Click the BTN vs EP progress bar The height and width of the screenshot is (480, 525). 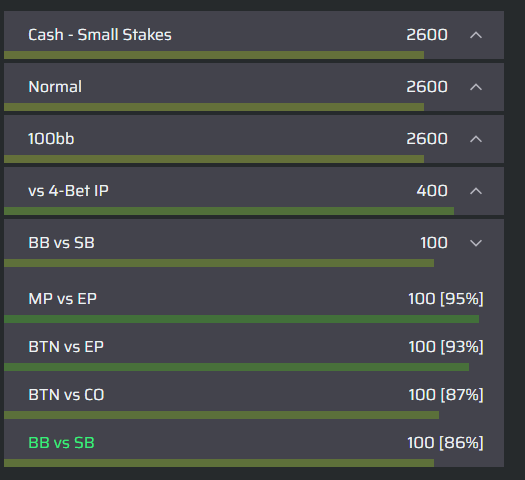(x=236, y=367)
